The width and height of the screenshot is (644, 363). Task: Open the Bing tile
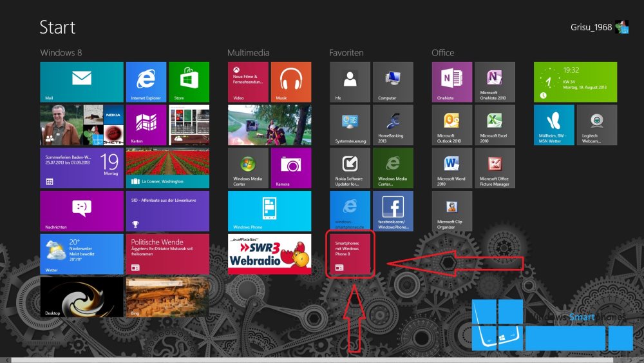[167, 297]
